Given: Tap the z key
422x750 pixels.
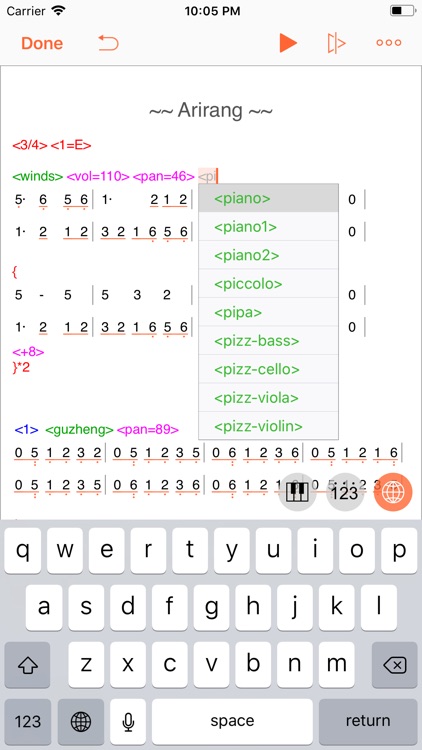Looking at the screenshot, I should coord(86,665).
